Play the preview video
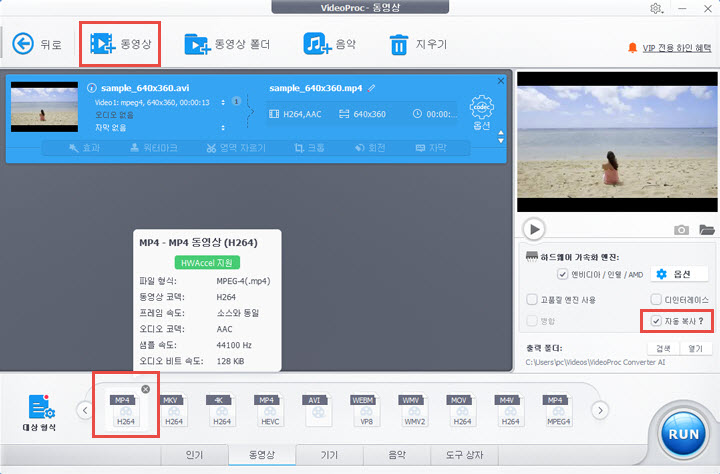720x474 pixels. [x=534, y=229]
